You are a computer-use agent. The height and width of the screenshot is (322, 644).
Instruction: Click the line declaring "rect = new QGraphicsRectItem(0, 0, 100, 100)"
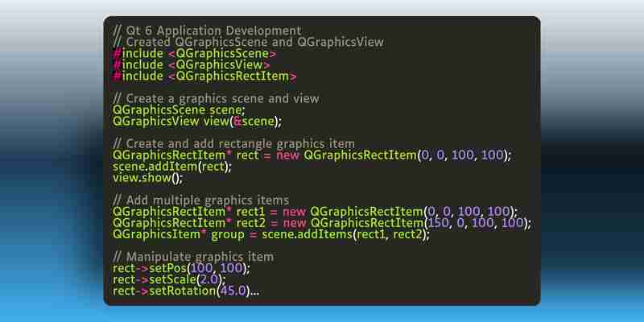(312, 155)
